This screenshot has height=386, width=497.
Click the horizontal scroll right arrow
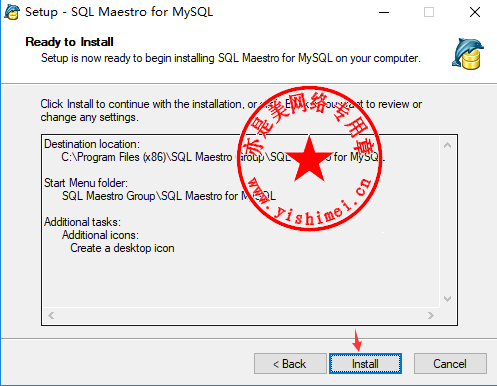tap(431, 315)
